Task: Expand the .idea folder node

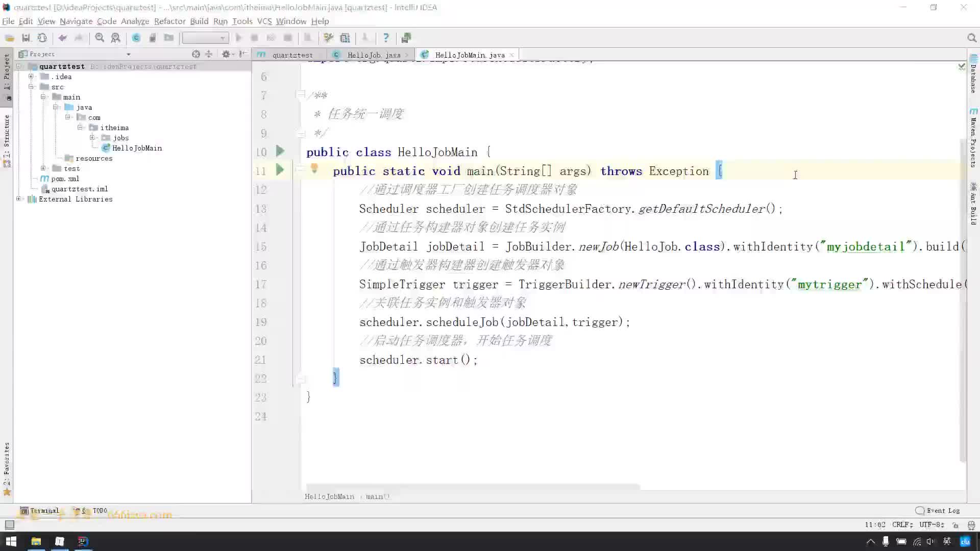Action: pyautogui.click(x=31, y=77)
